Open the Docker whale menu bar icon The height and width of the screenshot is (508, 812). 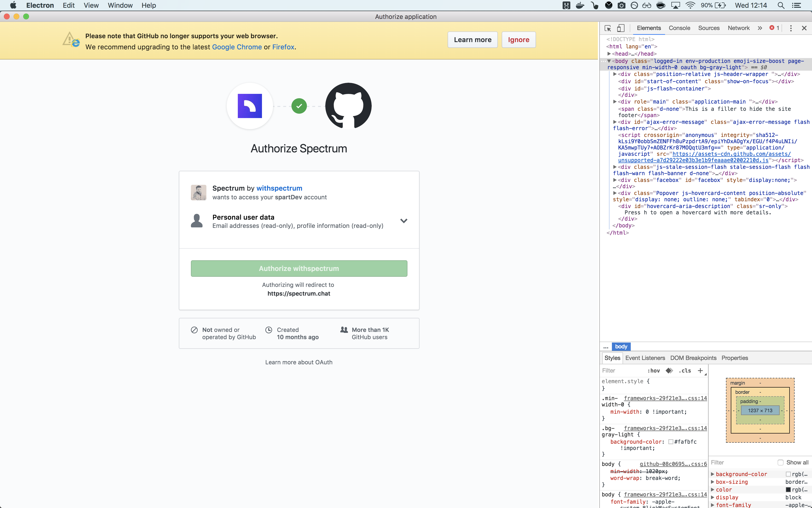click(580, 5)
